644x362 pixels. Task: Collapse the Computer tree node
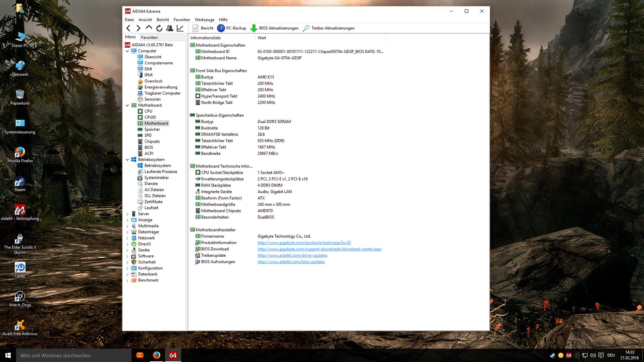(x=128, y=51)
